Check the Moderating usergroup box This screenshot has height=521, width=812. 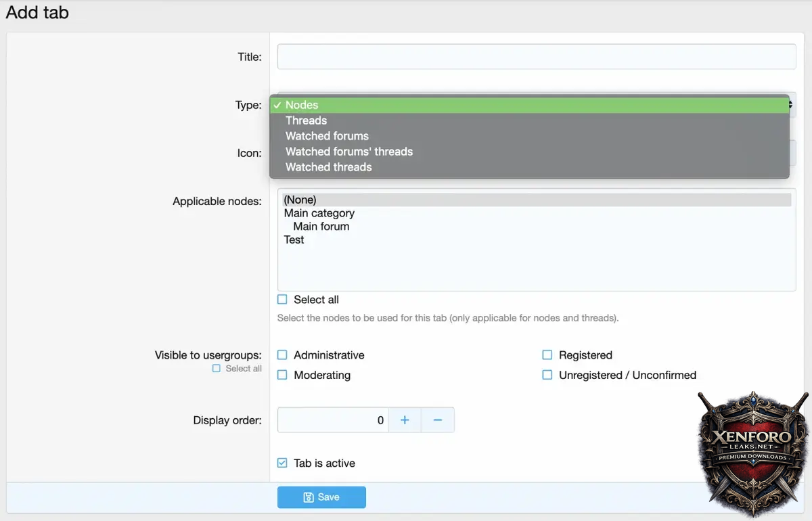[283, 375]
